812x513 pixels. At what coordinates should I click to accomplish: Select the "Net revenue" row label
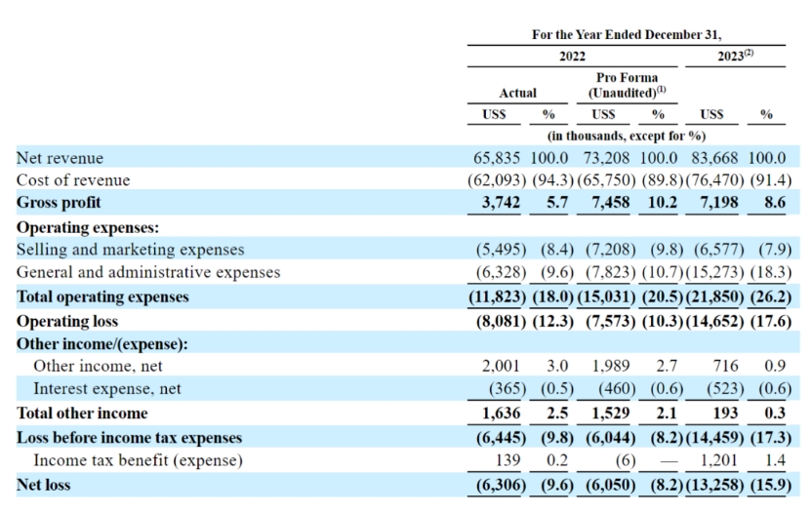[61, 158]
